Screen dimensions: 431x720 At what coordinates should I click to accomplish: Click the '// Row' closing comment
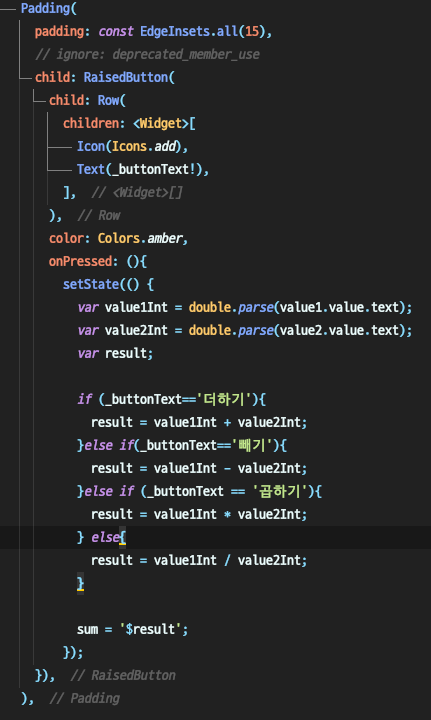[x=99, y=215]
